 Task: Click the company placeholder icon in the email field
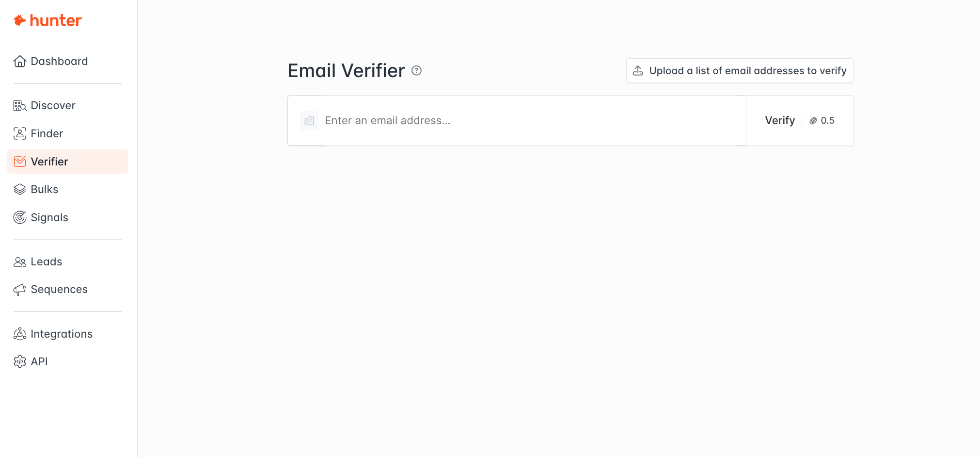click(x=309, y=121)
